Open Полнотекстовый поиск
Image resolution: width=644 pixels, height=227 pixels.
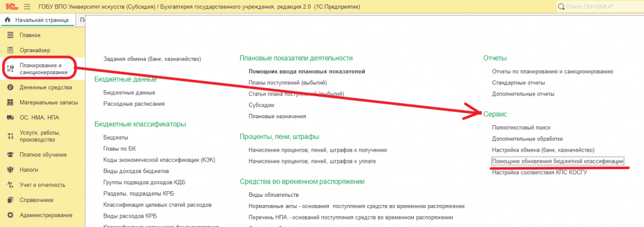point(521,128)
